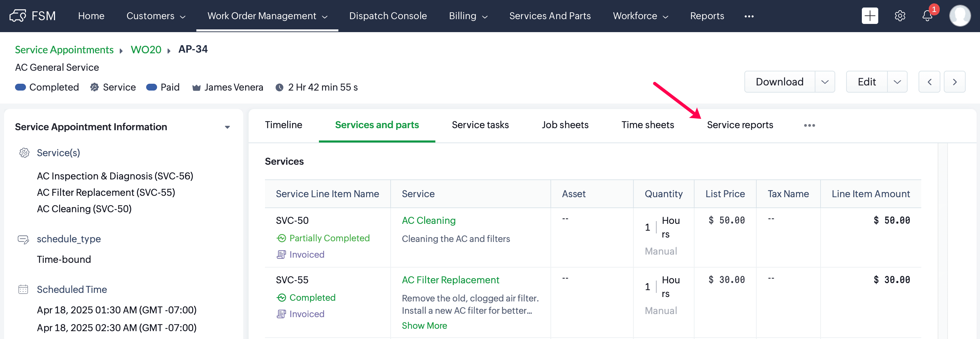Click Show More under AC Filter Replacement
The width and height of the screenshot is (980, 339).
point(424,326)
